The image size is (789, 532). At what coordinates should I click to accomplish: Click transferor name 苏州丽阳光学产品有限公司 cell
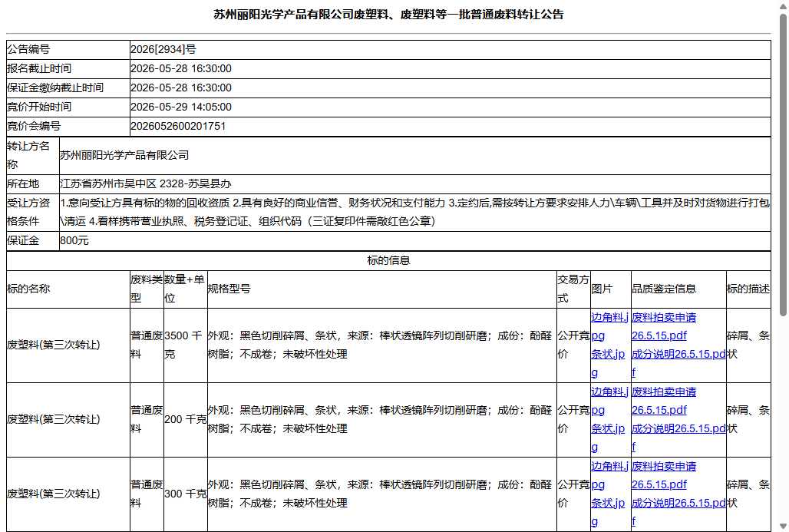[414, 155]
